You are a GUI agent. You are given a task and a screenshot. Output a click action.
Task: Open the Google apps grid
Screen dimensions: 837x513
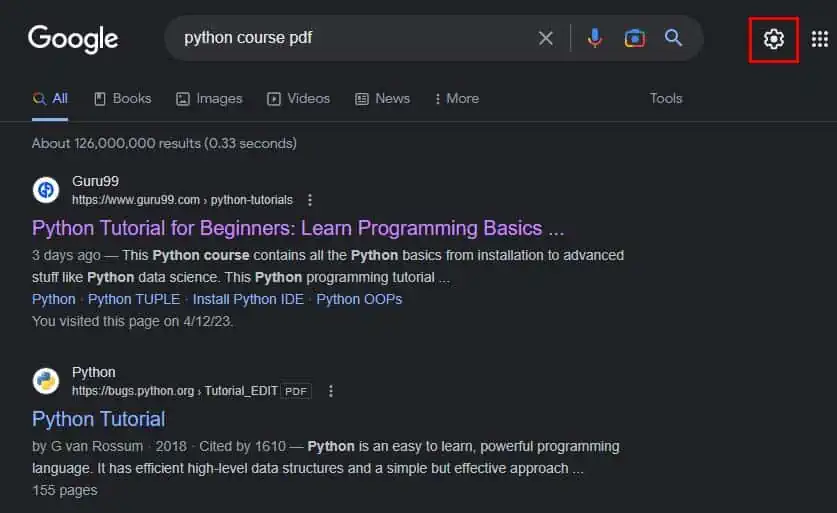pyautogui.click(x=819, y=39)
